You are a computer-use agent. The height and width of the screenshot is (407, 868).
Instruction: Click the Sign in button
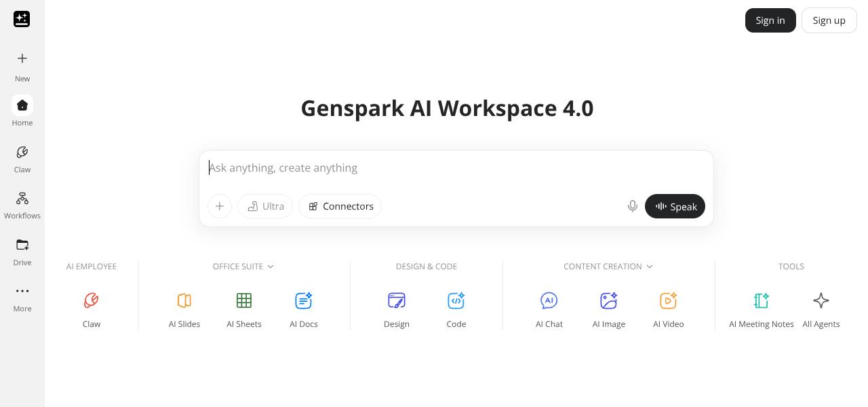click(x=770, y=20)
